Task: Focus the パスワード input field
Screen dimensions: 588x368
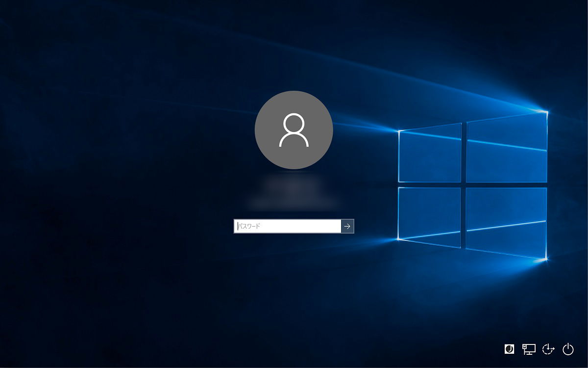Action: coord(288,226)
